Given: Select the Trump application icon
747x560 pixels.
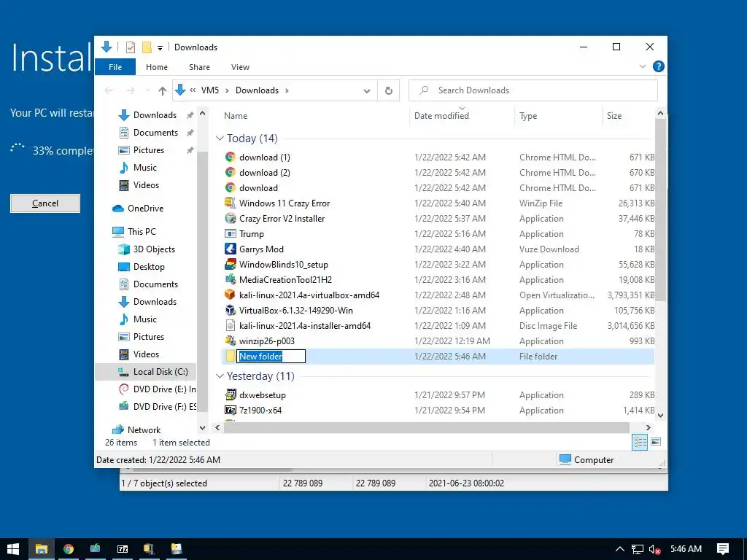Looking at the screenshot, I should 230,234.
